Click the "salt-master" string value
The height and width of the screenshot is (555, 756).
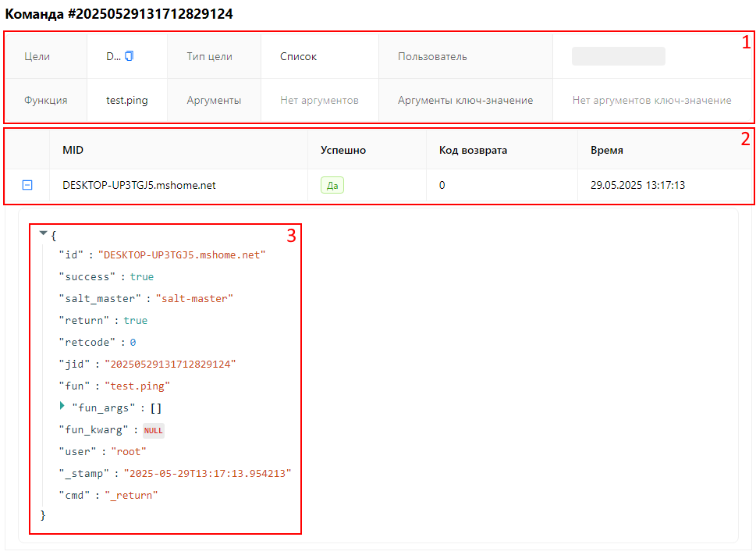coord(194,298)
